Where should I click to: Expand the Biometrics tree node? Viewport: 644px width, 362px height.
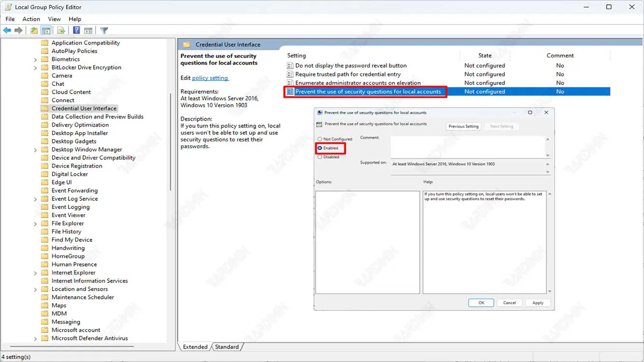(35, 60)
